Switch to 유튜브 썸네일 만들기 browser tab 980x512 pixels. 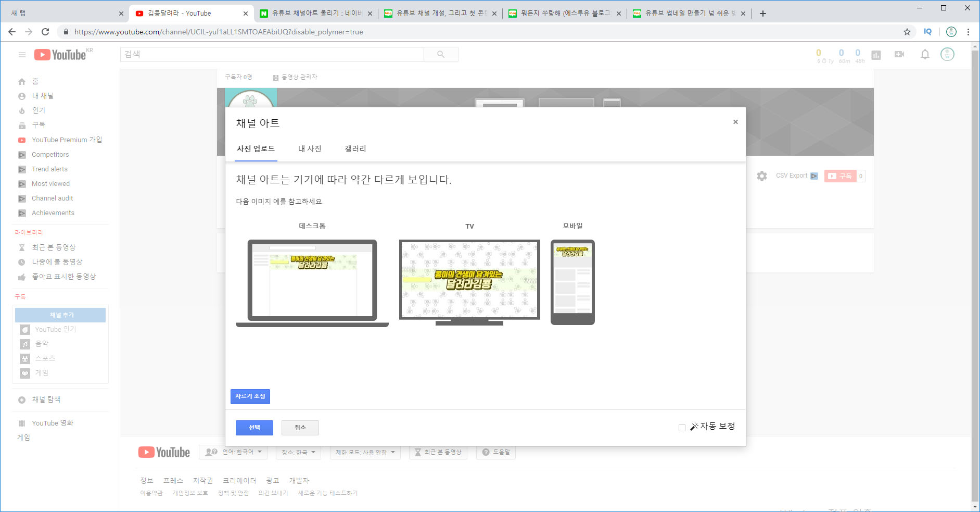point(690,14)
